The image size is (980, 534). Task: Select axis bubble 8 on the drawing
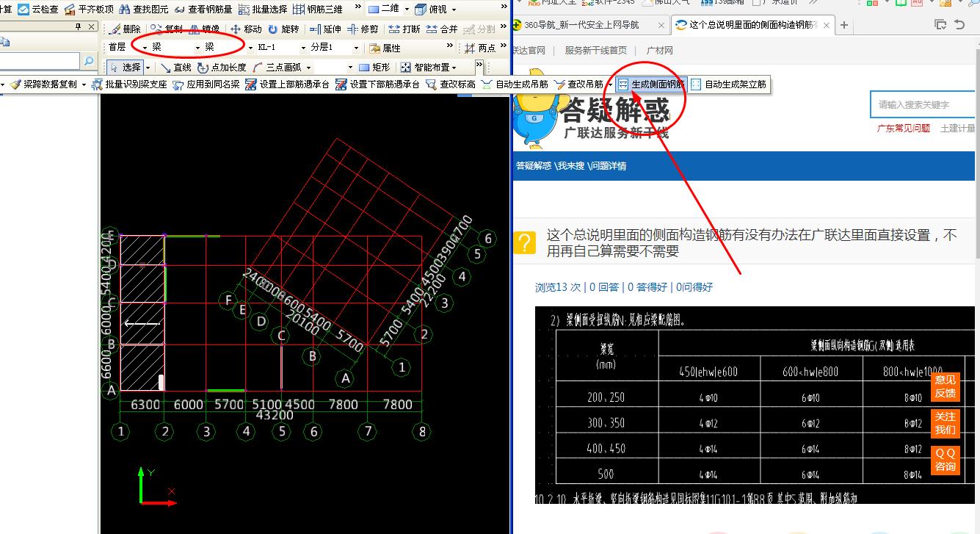tap(421, 432)
